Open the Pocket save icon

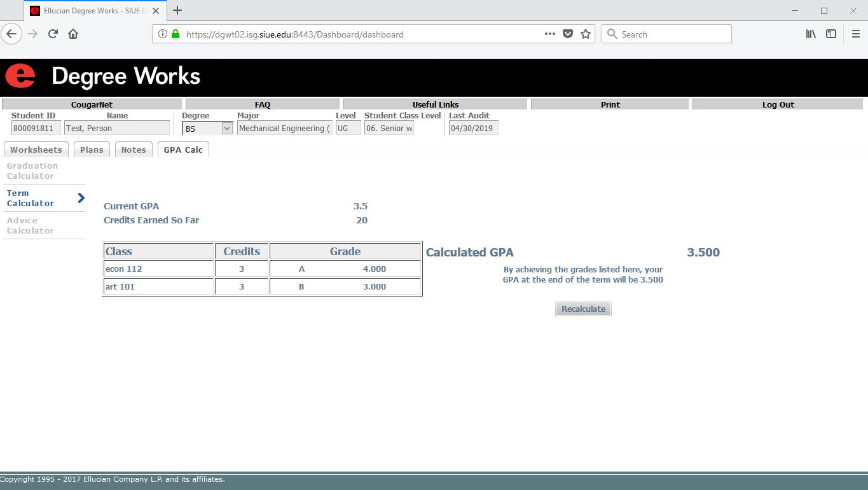[x=568, y=34]
